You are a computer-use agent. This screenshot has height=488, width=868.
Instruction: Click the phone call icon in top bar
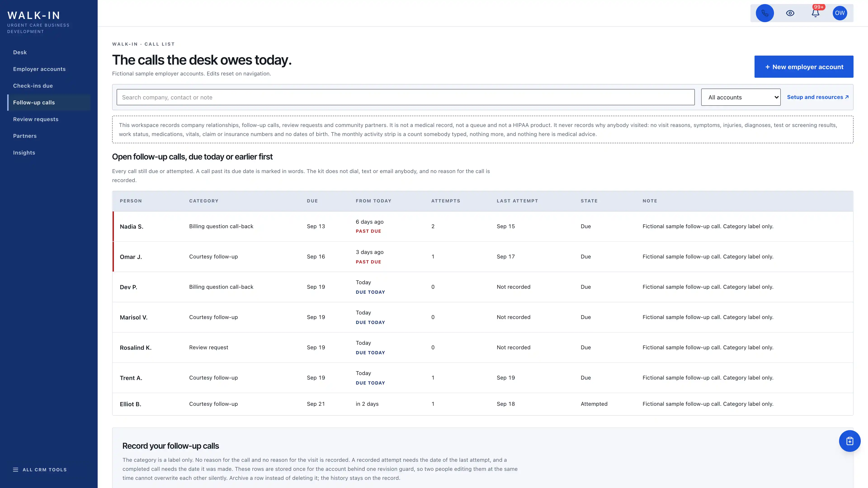[x=764, y=13]
